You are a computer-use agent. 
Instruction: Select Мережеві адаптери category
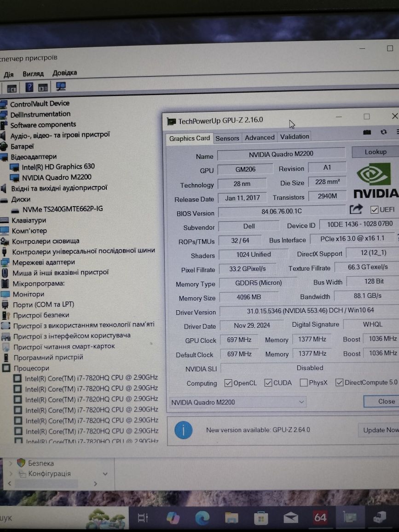pyautogui.click(x=43, y=262)
